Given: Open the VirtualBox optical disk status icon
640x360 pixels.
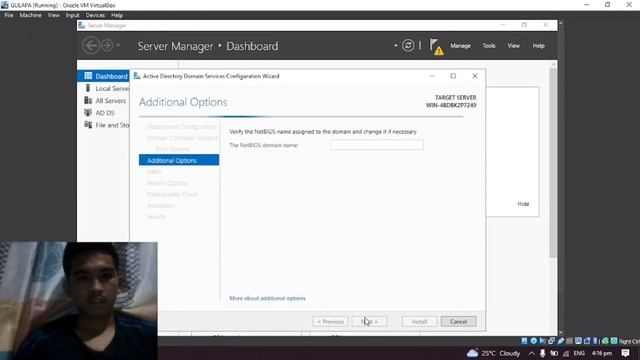Looking at the screenshot, I should click(x=534, y=341).
